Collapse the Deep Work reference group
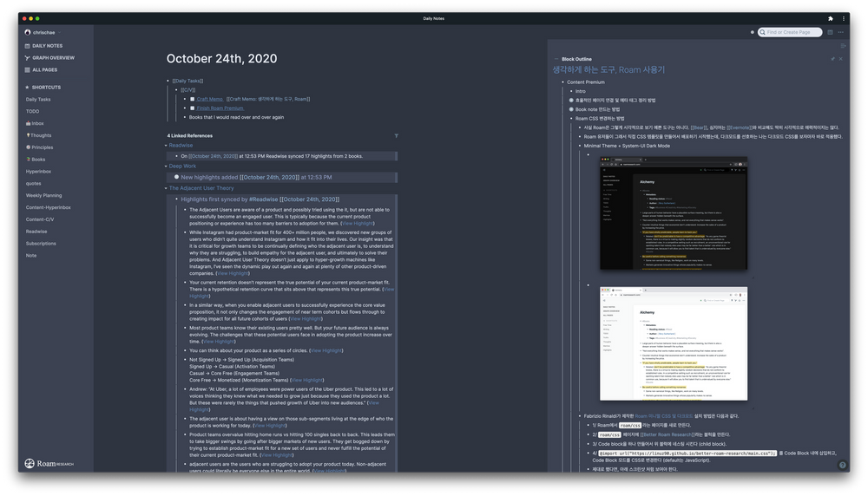 (x=166, y=166)
